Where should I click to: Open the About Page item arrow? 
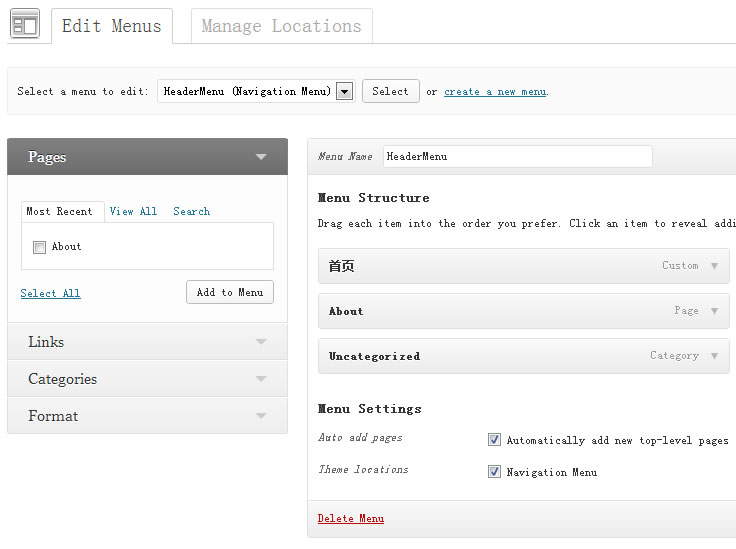pos(714,311)
